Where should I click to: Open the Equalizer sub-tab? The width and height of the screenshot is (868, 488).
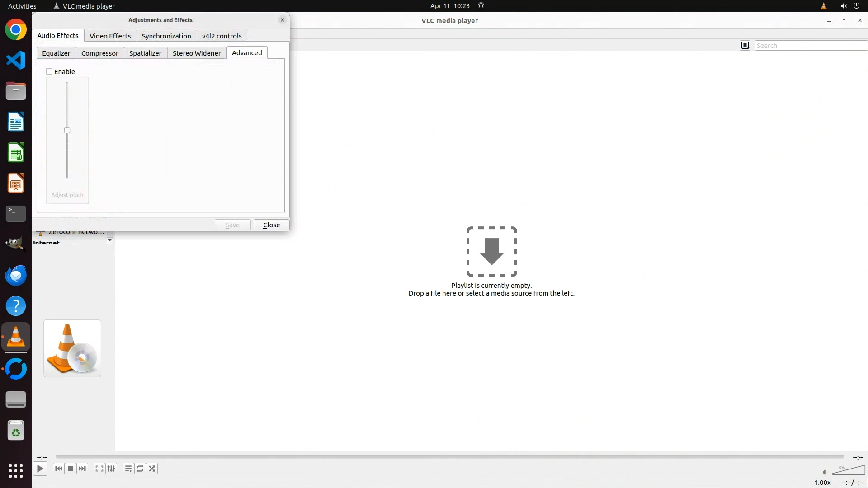click(56, 53)
